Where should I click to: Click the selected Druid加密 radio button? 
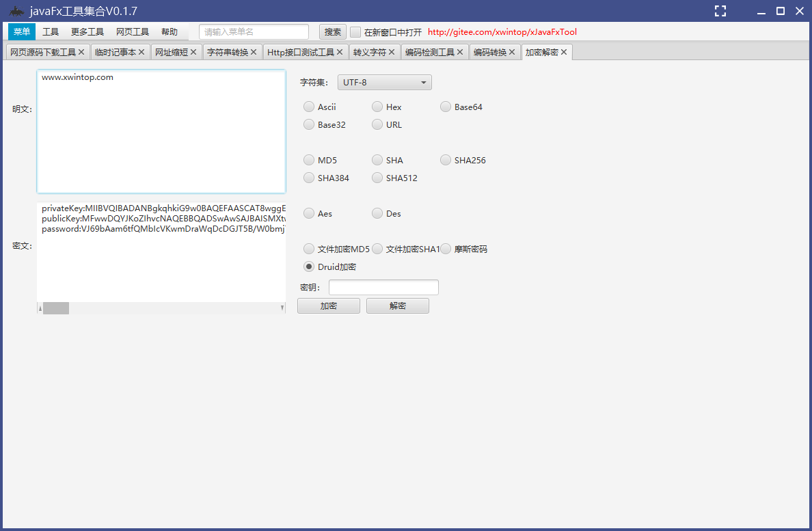coord(309,267)
